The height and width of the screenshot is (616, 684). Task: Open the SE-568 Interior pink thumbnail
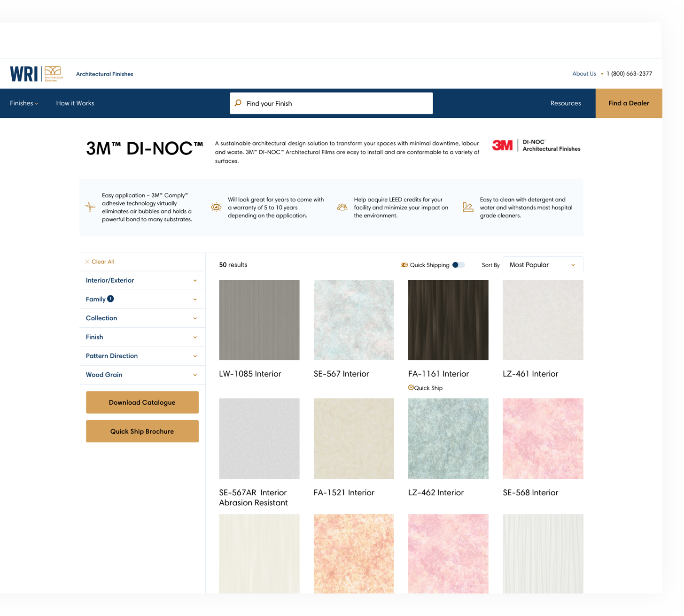(x=543, y=439)
